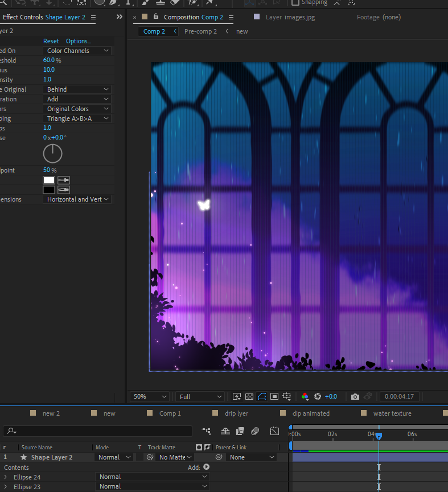
Task: Pick color with the black swatch eyedropper
Action: coord(64,190)
